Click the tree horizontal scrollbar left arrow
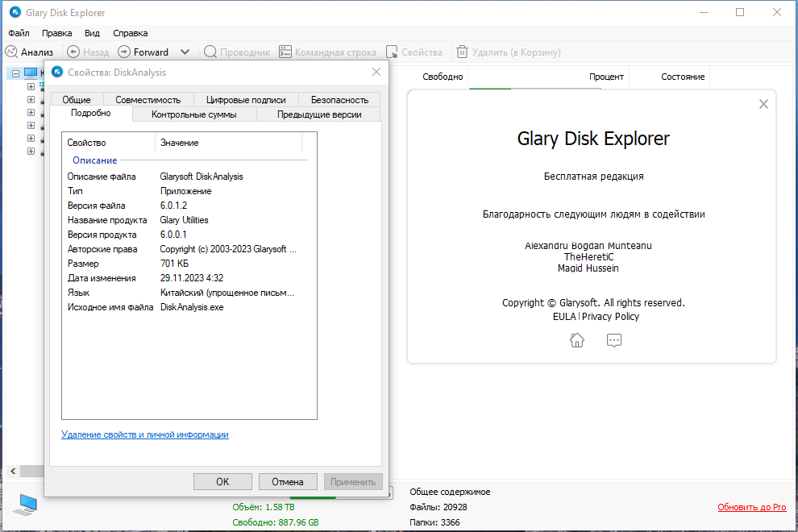The width and height of the screenshot is (798, 532). 13,471
